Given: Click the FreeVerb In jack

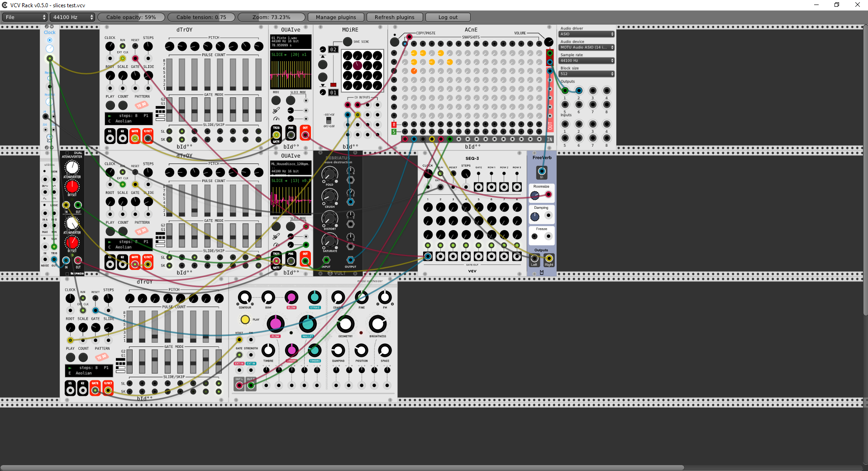Looking at the screenshot, I should coord(542,171).
